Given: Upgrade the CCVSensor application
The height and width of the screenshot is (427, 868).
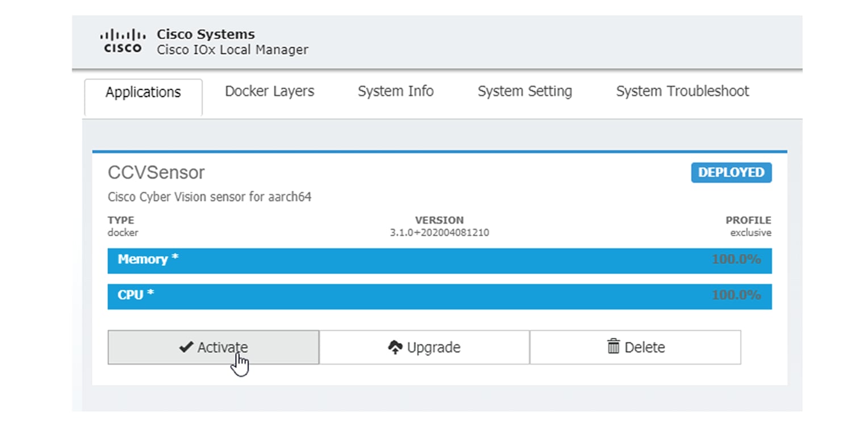Looking at the screenshot, I should coord(424,347).
